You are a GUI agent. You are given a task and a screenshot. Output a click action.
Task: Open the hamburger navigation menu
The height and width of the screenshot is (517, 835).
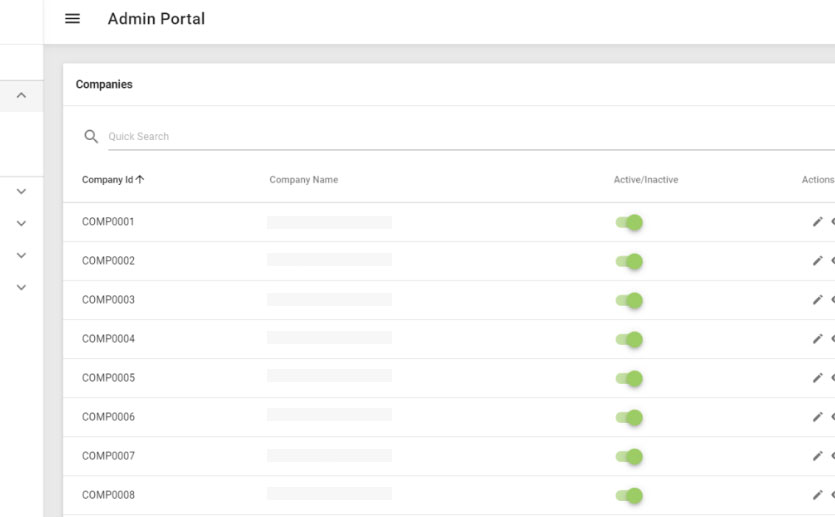(72, 19)
